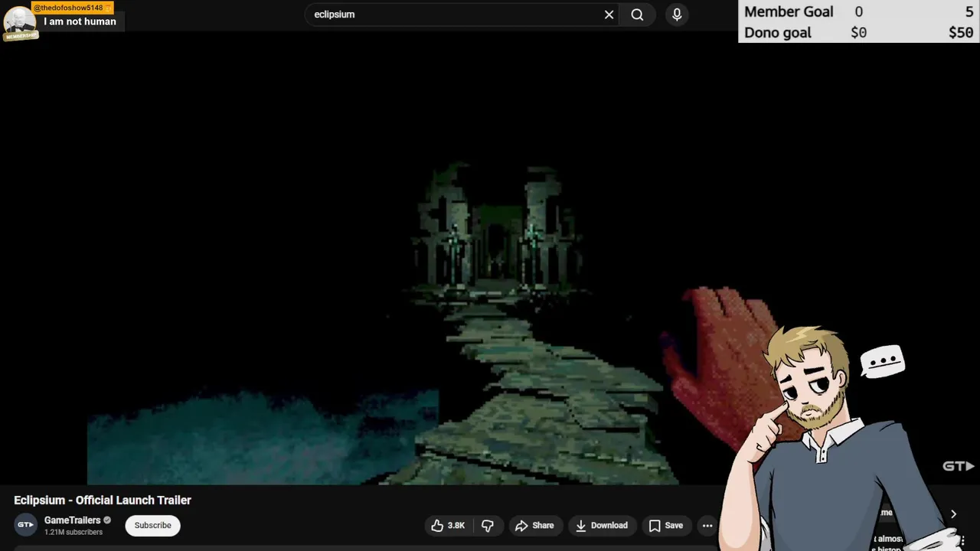Open the GameTrailers channel avatar
980x551 pixels.
click(x=25, y=525)
